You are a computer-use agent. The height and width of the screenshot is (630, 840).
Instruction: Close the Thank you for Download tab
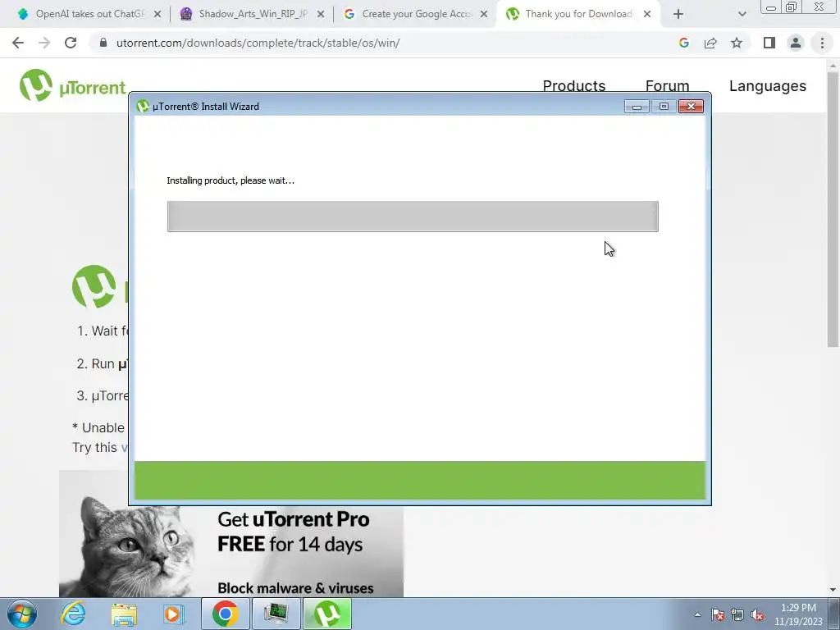point(647,15)
